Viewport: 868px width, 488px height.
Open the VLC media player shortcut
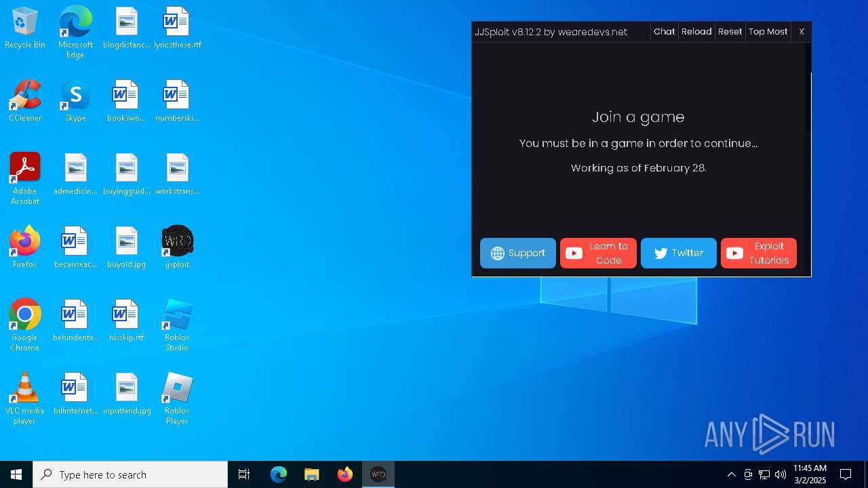tap(25, 399)
